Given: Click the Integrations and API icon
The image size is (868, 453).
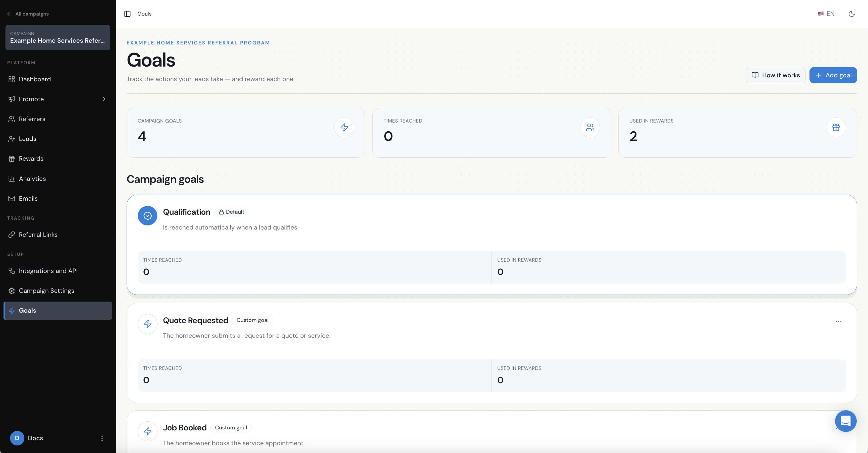Looking at the screenshot, I should (x=12, y=271).
